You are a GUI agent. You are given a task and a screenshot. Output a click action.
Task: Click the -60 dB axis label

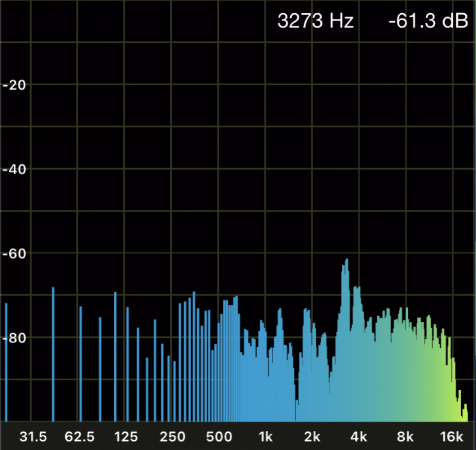pos(15,253)
